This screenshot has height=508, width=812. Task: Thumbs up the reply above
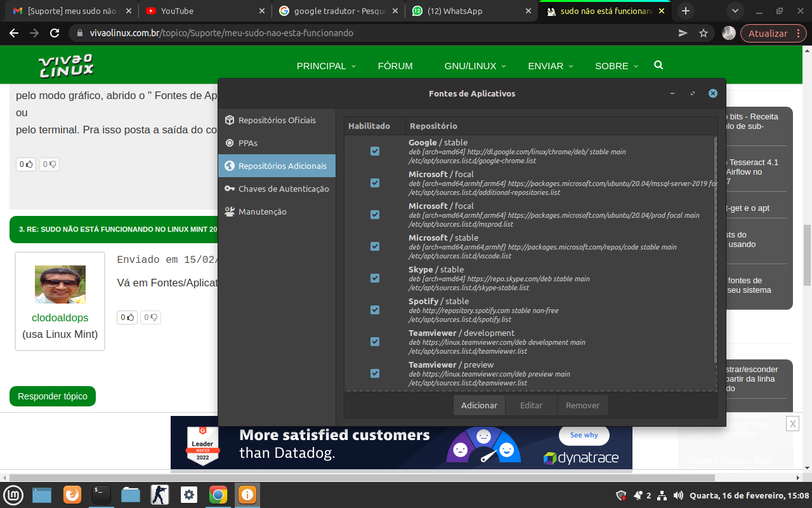tap(26, 164)
